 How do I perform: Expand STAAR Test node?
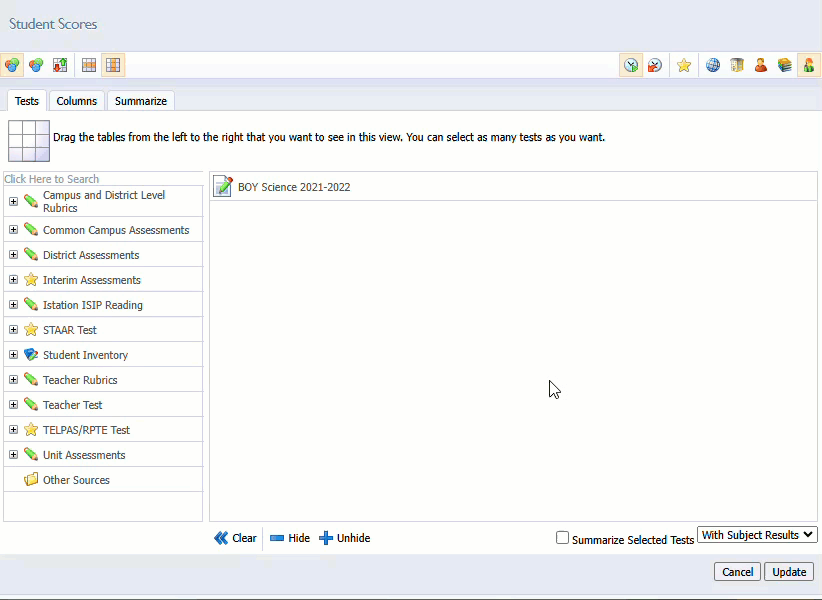tap(14, 330)
